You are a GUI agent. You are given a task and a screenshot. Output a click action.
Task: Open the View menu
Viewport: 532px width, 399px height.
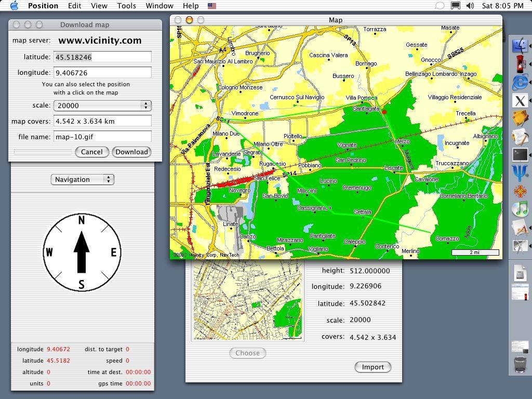point(99,6)
